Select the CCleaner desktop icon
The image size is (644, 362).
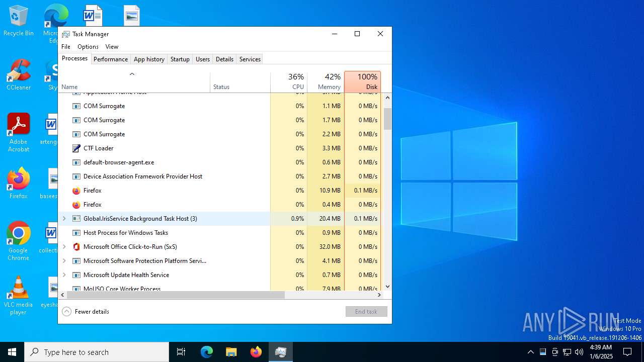click(19, 75)
